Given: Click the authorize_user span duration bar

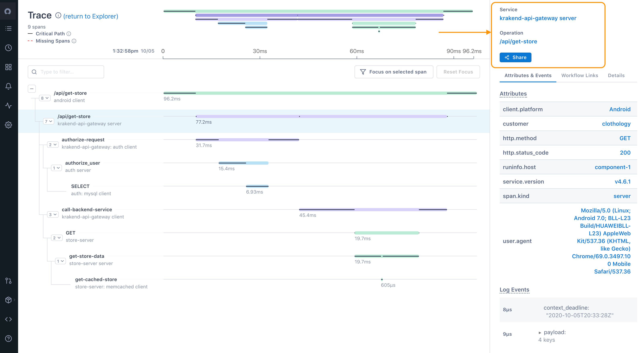Looking at the screenshot, I should pos(243,163).
